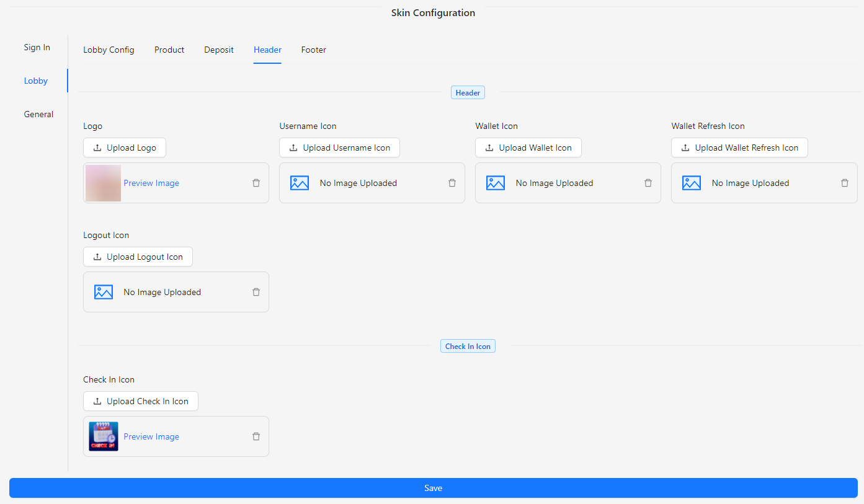Open the Footer tab
This screenshot has height=504, width=864.
(x=313, y=50)
